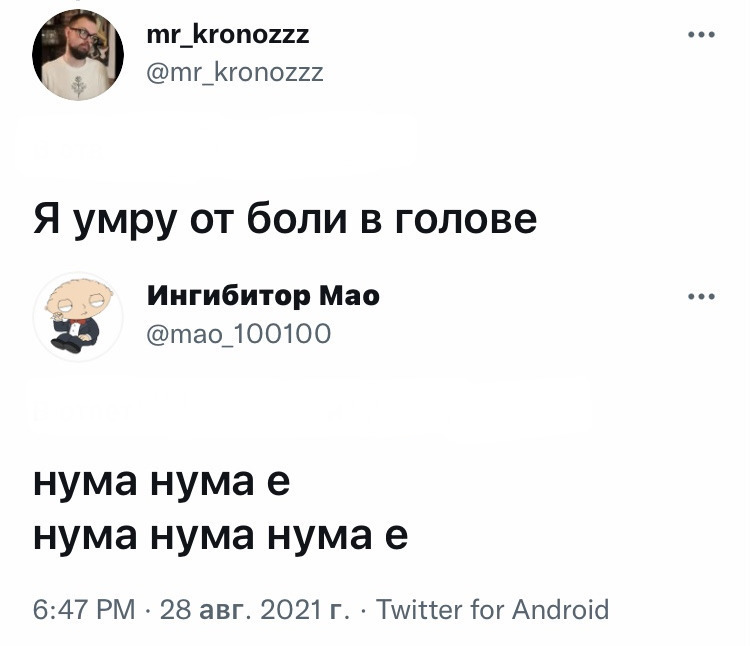750x646 pixels.
Task: Click the word 'умру' in the first tweet
Action: pyautogui.click(x=125, y=216)
